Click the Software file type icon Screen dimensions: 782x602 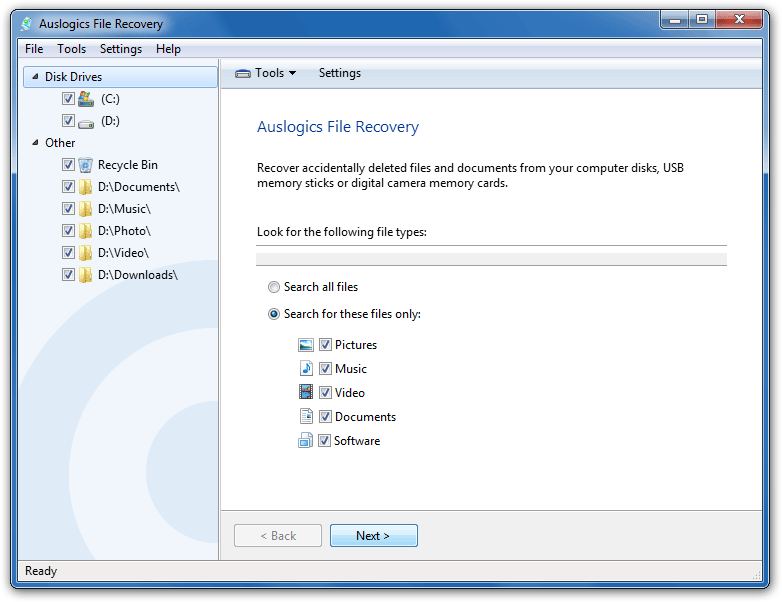tap(305, 440)
